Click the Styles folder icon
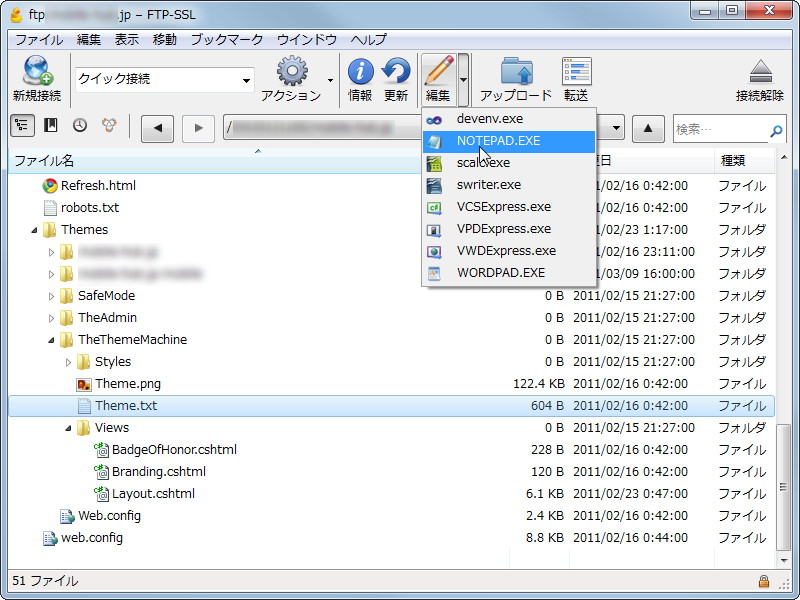This screenshot has height=600, width=800. (x=84, y=362)
